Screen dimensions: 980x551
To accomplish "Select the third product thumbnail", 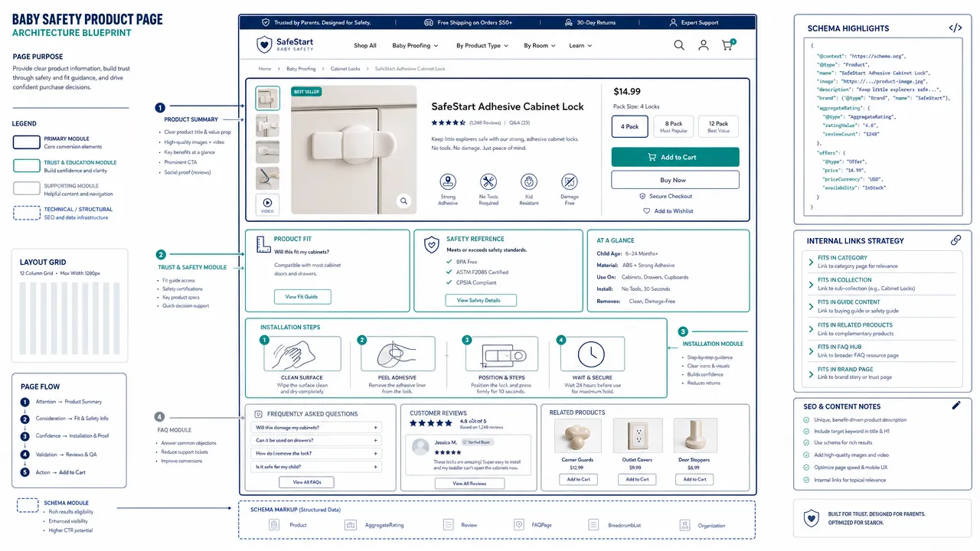I will [x=267, y=152].
